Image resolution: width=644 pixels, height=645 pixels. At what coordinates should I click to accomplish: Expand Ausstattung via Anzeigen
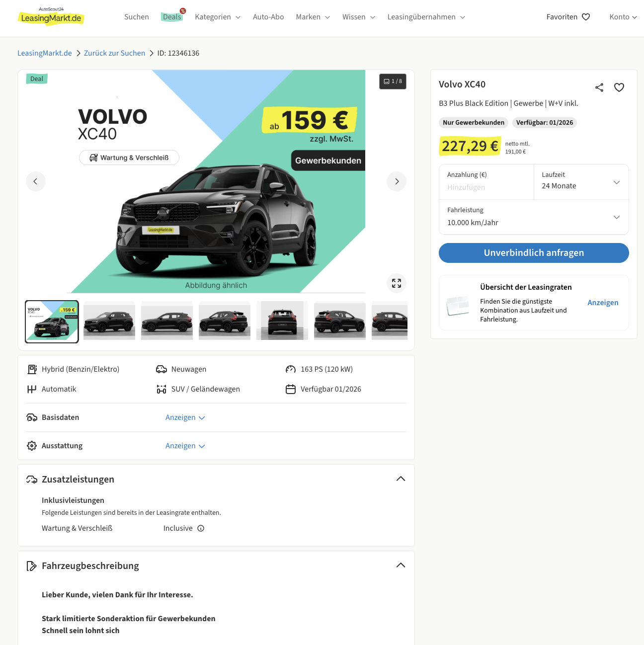point(185,446)
